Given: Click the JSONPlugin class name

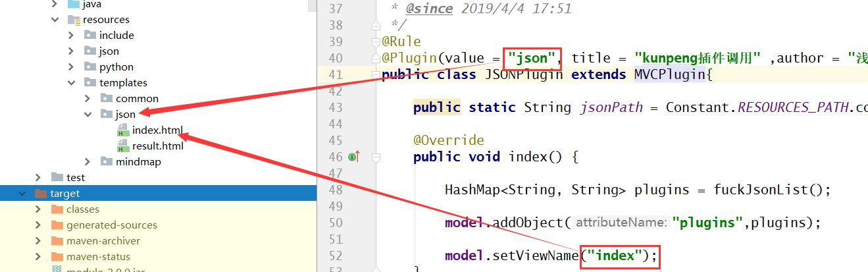Looking at the screenshot, I should (524, 74).
